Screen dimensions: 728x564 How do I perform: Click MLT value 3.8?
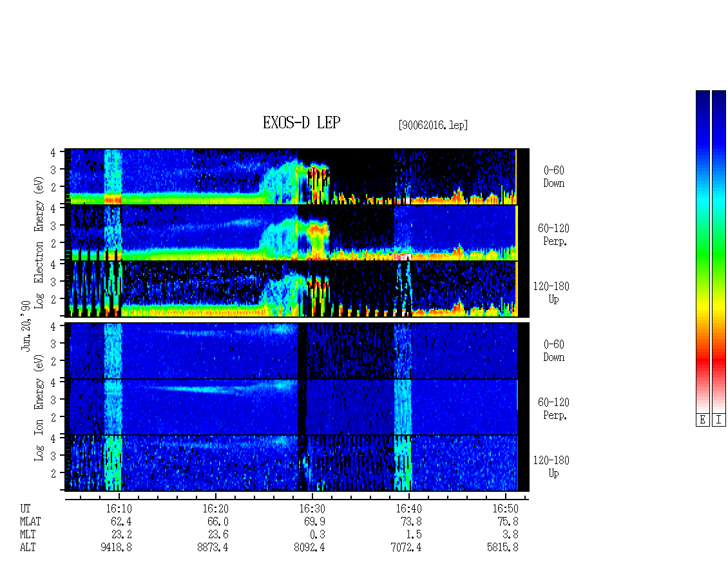tap(510, 535)
